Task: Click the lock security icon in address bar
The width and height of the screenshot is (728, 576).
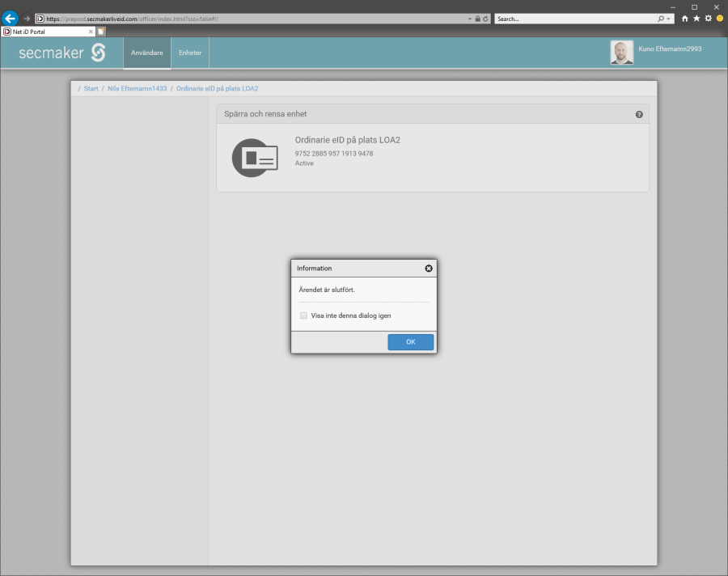Action: click(x=478, y=19)
